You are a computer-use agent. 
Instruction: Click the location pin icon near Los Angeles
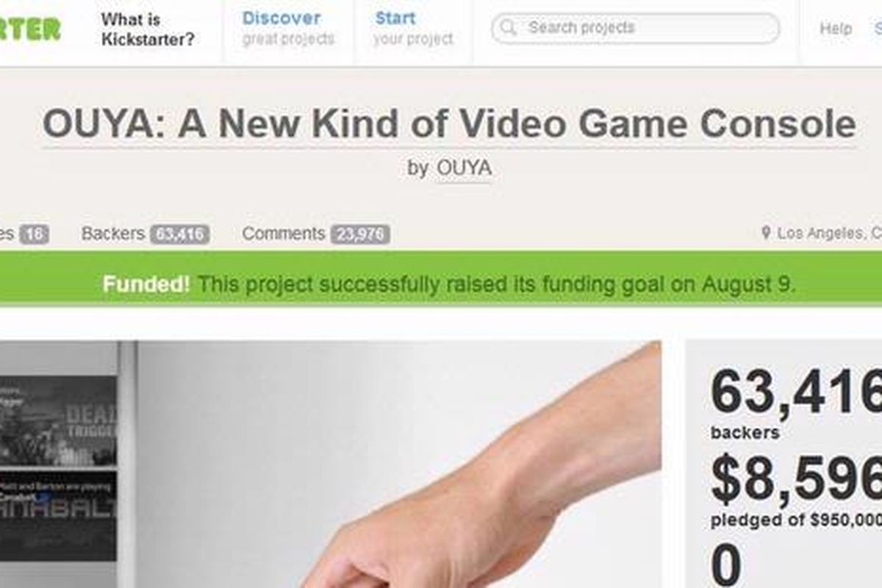pos(766,234)
